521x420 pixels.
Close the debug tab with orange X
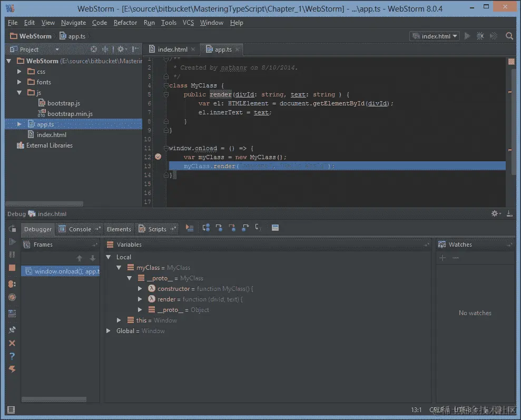point(12,343)
